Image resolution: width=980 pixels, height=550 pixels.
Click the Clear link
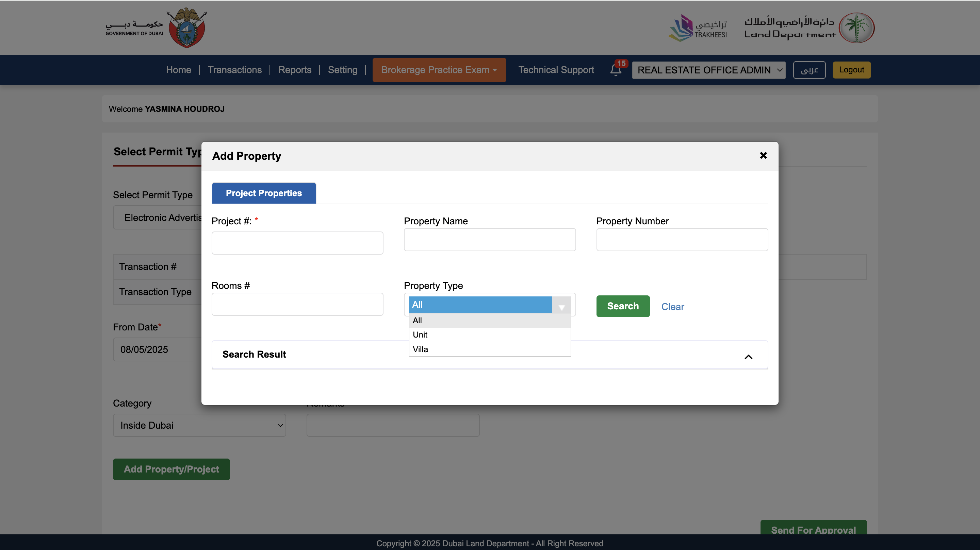click(673, 306)
